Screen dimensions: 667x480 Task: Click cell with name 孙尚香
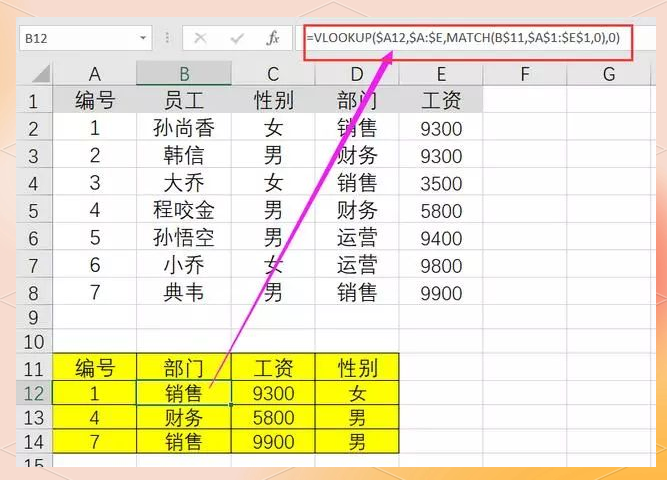[x=184, y=128]
